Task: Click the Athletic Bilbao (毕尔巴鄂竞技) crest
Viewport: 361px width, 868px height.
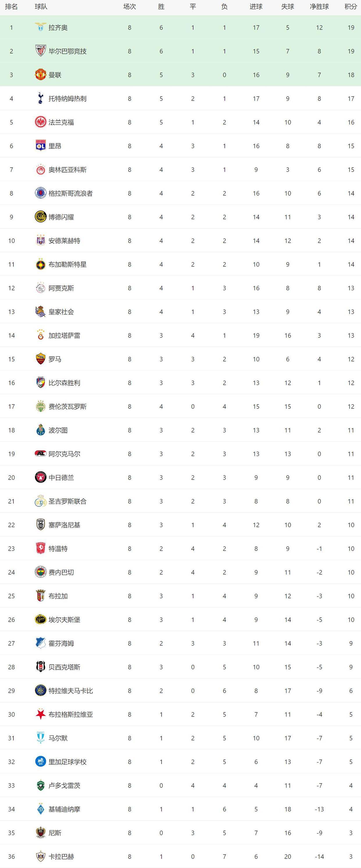Action: (40, 51)
